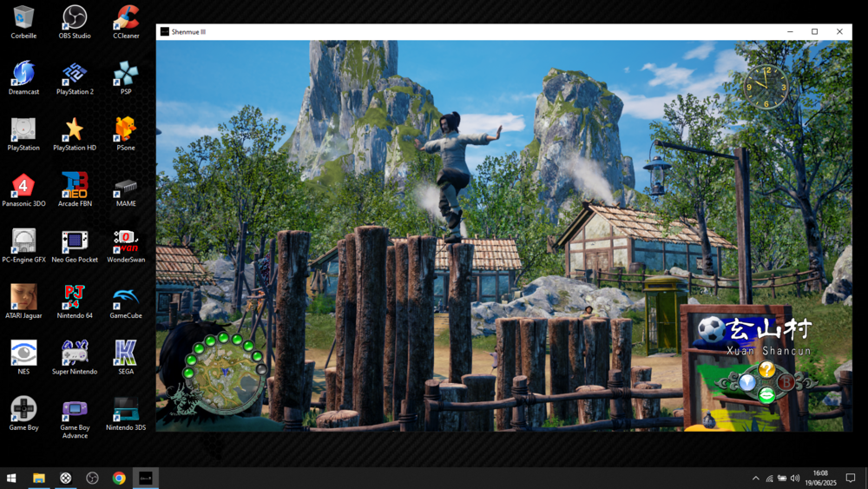
Task: Open the volume control in system tray
Action: 795,478
